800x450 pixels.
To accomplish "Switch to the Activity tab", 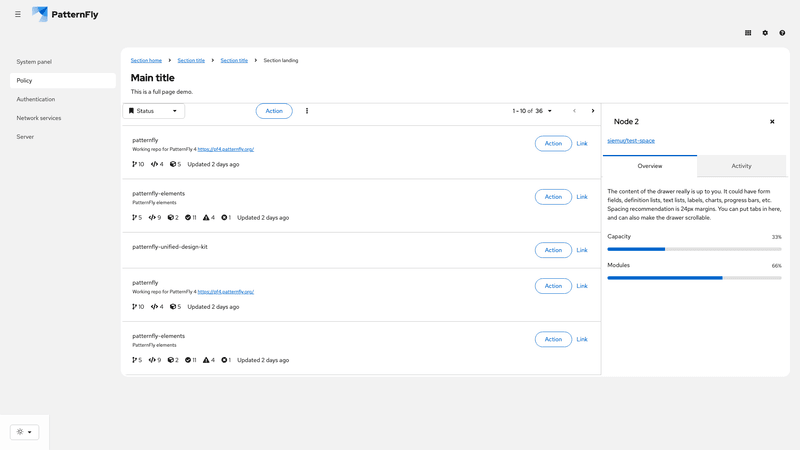I will pyautogui.click(x=741, y=166).
